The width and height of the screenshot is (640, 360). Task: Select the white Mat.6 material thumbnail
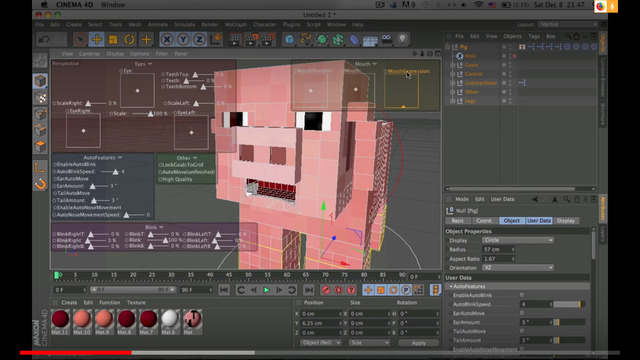pos(170,319)
